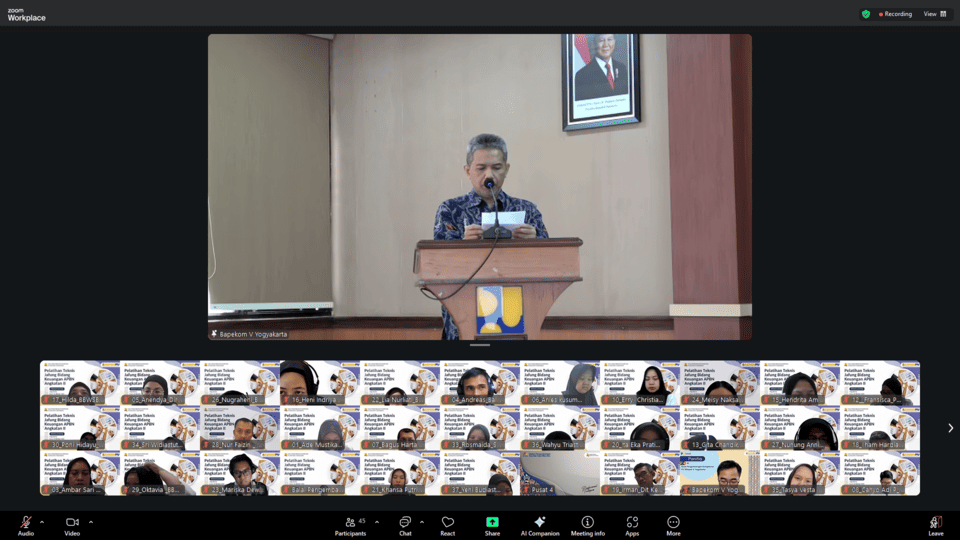Click the React heart icon
Viewport: 960px width, 540px height.
[x=448, y=523]
